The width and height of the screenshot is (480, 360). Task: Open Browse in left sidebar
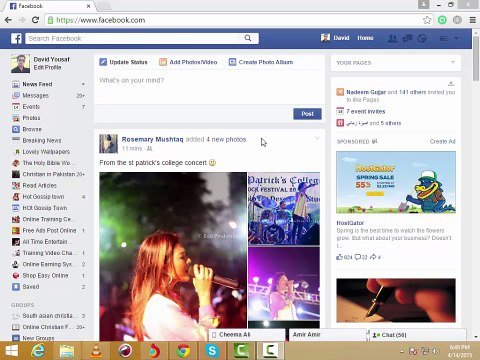32,129
